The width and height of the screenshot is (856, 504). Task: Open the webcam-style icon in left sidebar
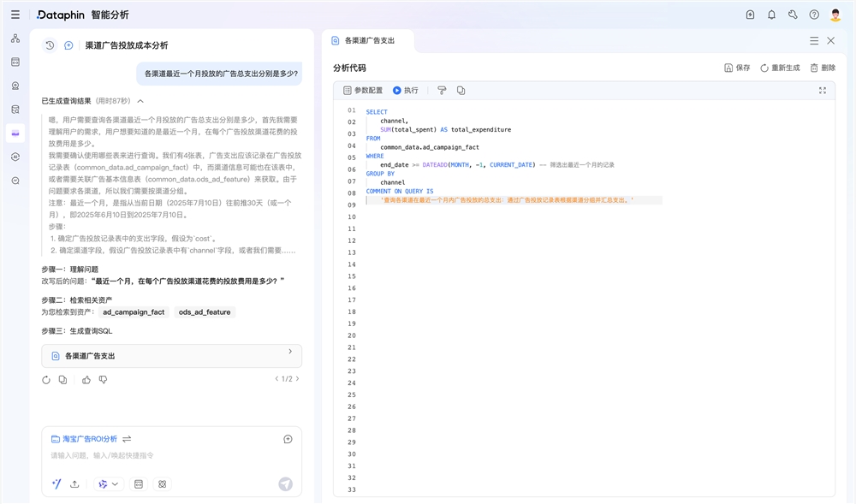pyautogui.click(x=15, y=86)
